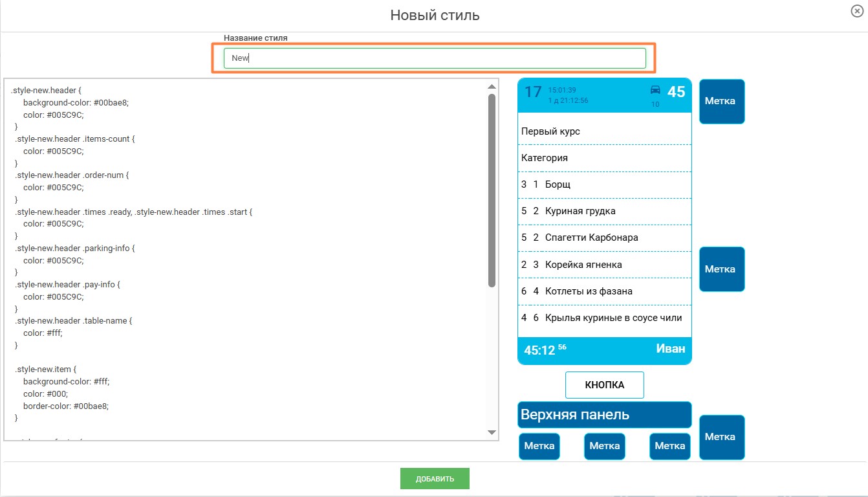Click the Метка tile beside the order list
Viewport: 868px width, 497px height.
(x=721, y=269)
